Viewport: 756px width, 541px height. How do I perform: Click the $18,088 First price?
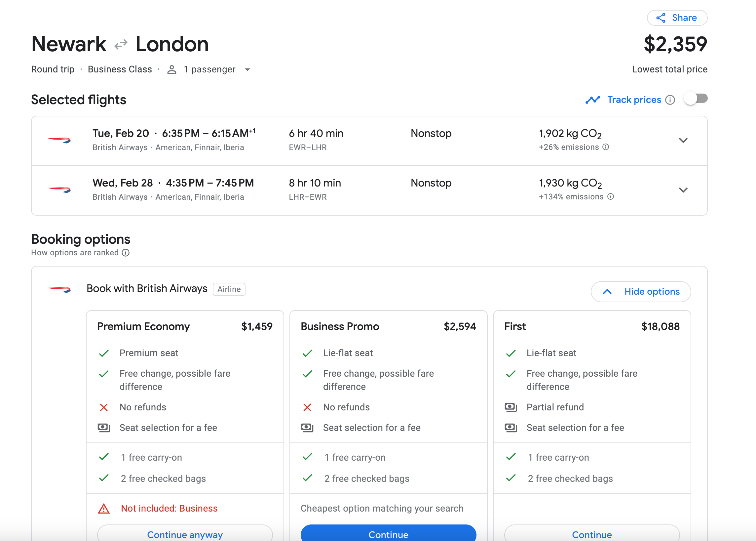coord(661,326)
